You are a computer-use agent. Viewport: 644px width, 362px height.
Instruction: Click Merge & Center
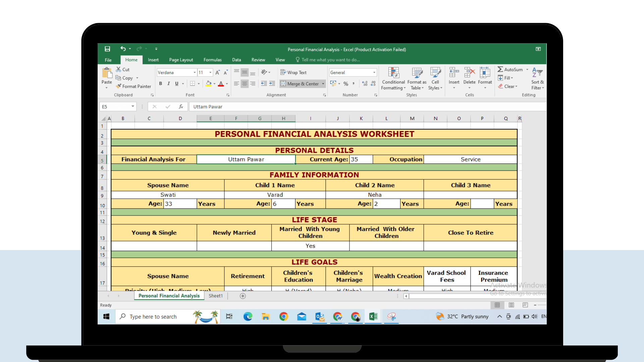pyautogui.click(x=300, y=84)
